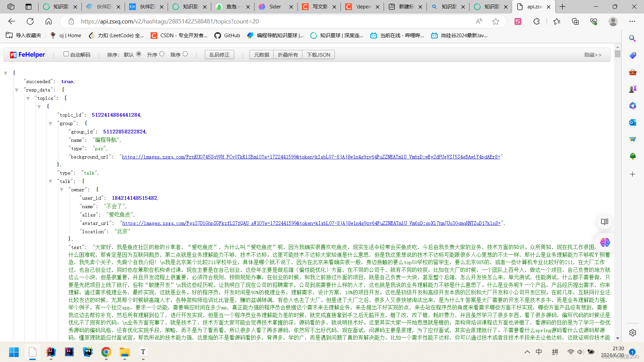
Task: Launch WebStorm from the taskbar
Action: [x=88, y=352]
